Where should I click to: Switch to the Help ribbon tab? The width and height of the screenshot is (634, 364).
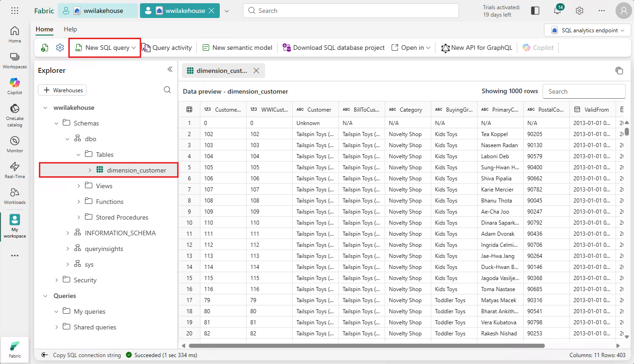[x=70, y=29]
